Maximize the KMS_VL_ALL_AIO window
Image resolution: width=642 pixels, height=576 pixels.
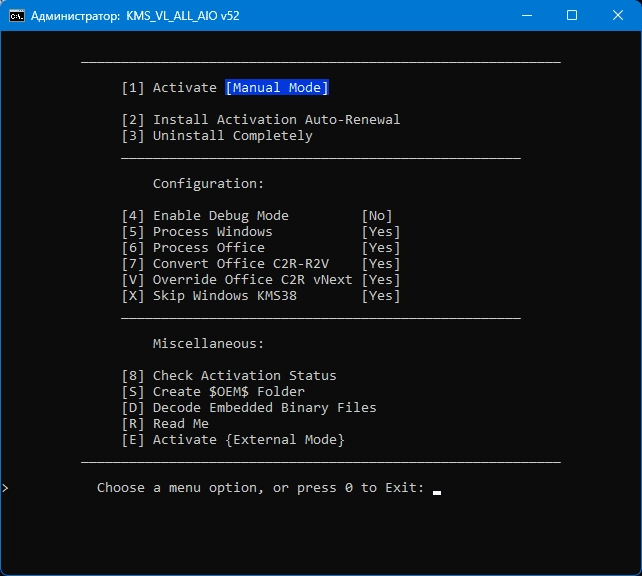click(572, 16)
